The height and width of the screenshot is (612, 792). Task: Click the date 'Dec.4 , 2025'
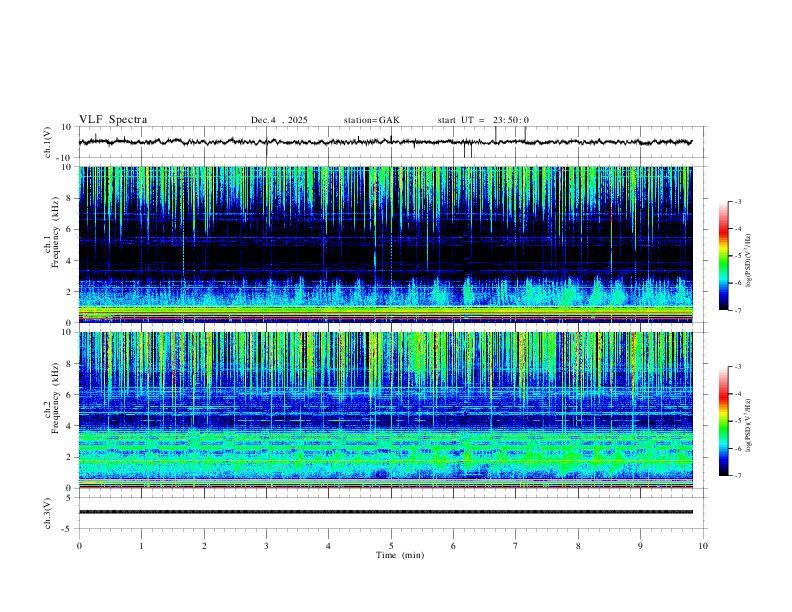279,120
